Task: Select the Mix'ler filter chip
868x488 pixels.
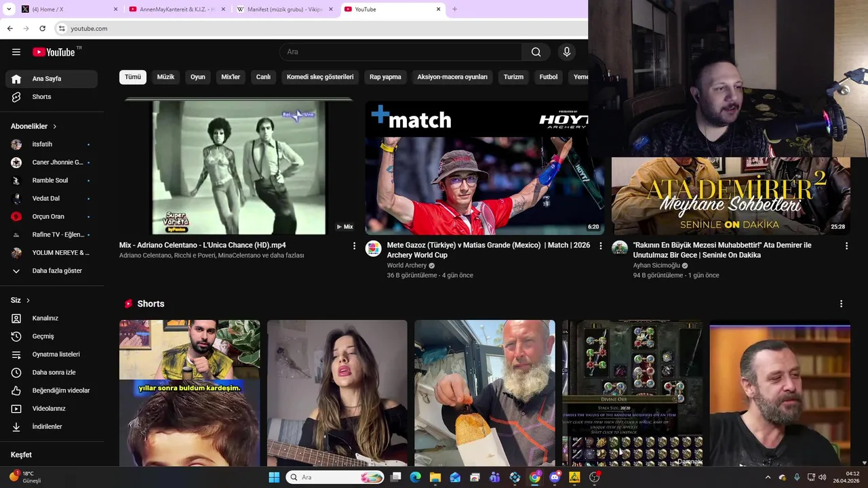Action: pos(231,77)
